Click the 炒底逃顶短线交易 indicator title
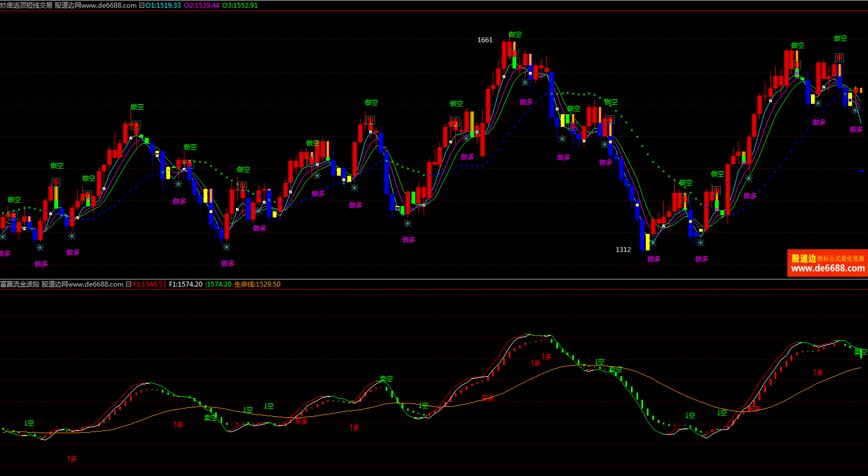The width and height of the screenshot is (868, 476). [x=26, y=5]
